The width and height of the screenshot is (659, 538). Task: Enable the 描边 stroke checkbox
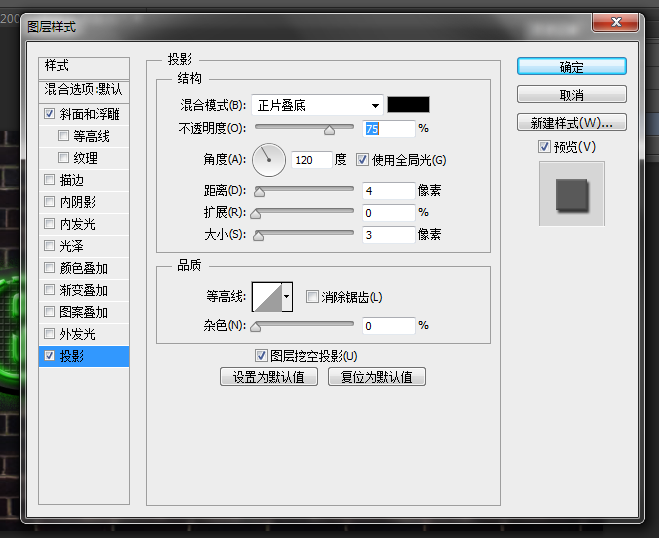(50, 180)
